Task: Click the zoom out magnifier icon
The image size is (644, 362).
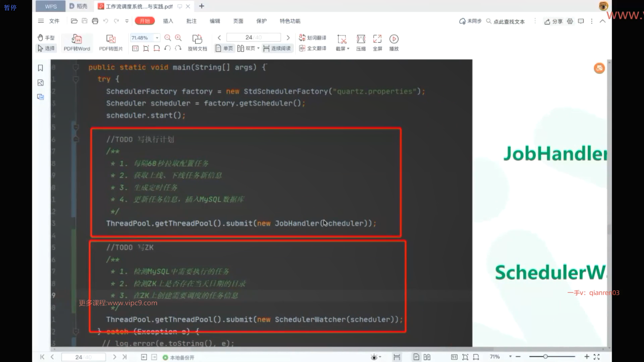Action: tap(168, 38)
